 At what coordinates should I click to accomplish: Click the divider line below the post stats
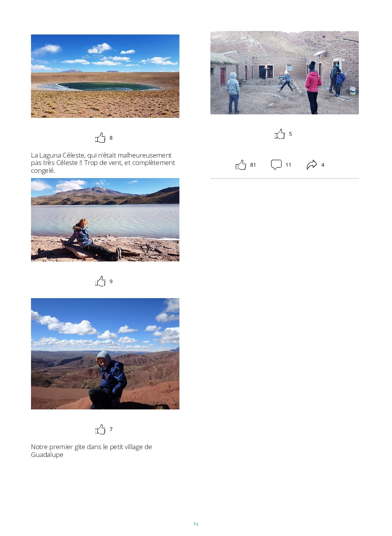[285, 179]
